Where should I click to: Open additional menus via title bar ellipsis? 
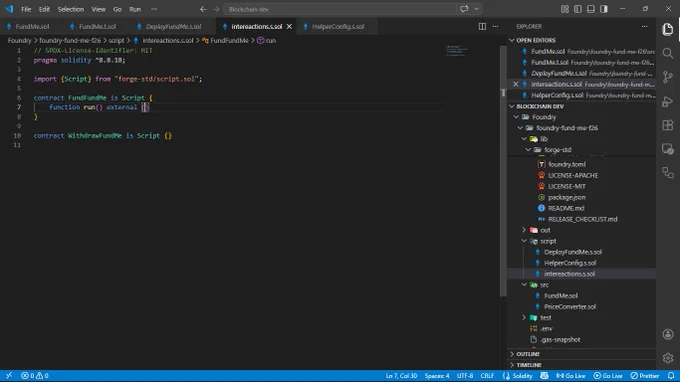point(154,9)
